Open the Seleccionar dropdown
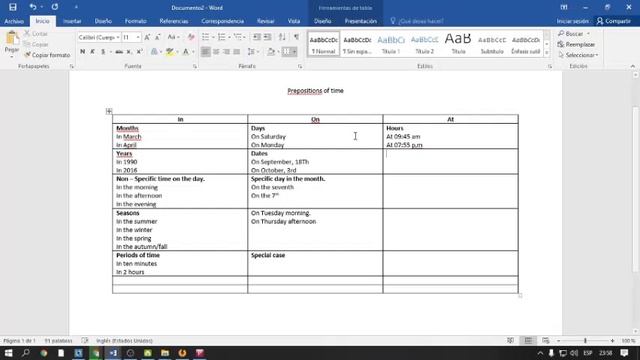 point(578,55)
